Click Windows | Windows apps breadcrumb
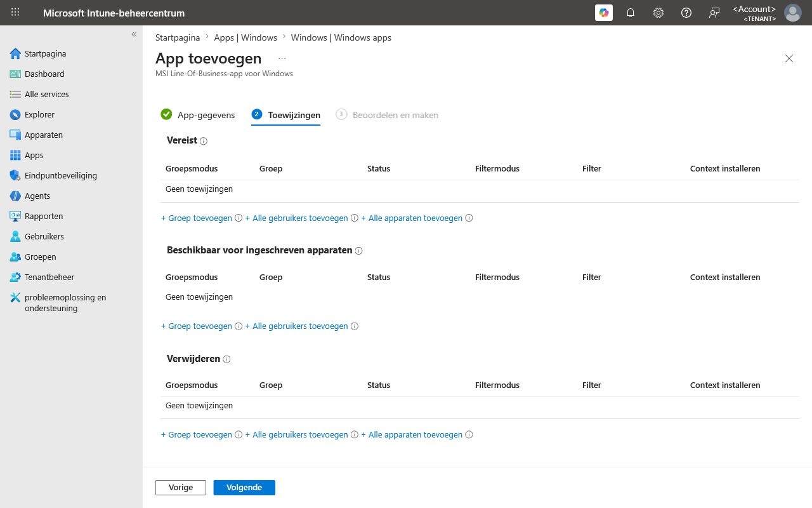This screenshot has height=508, width=812. point(341,37)
